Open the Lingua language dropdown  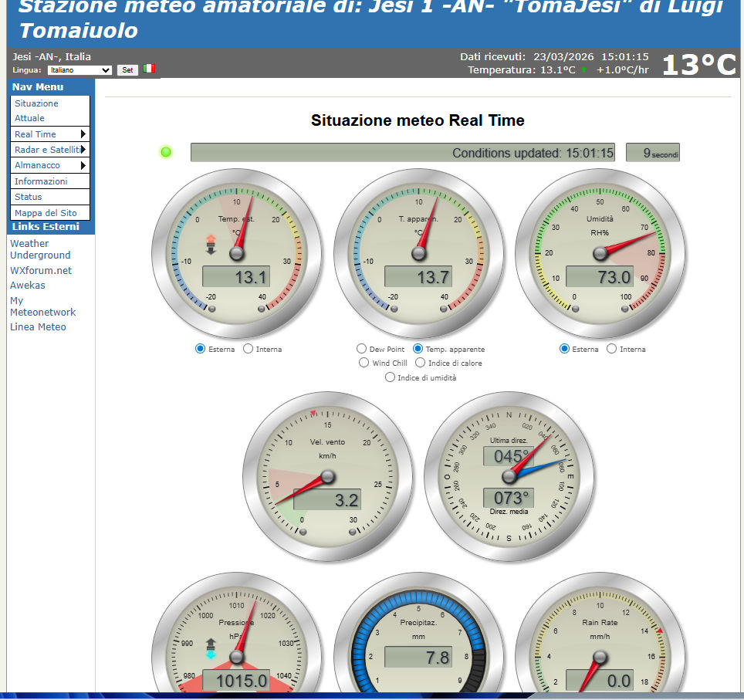[79, 69]
